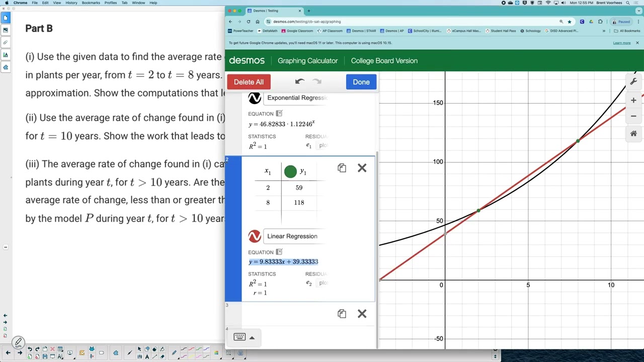Viewport: 644px width, 362px height.
Task: Open the Bookmarks menu in menu bar
Action: [91, 3]
